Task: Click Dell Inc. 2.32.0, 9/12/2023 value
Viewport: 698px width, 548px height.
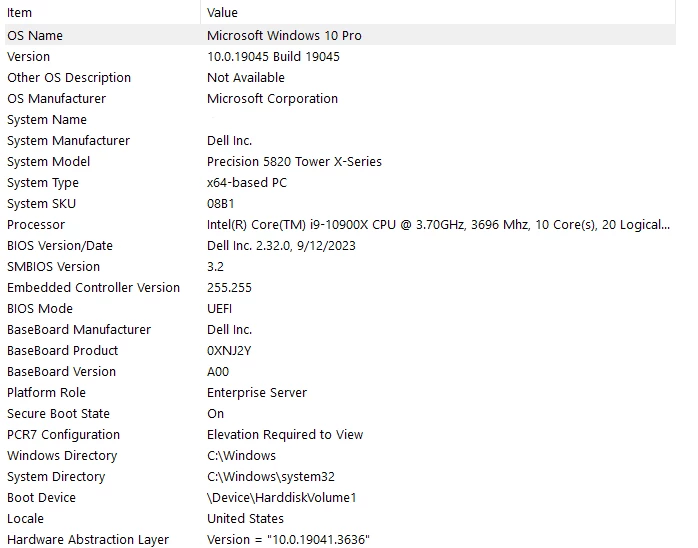Action: [281, 245]
